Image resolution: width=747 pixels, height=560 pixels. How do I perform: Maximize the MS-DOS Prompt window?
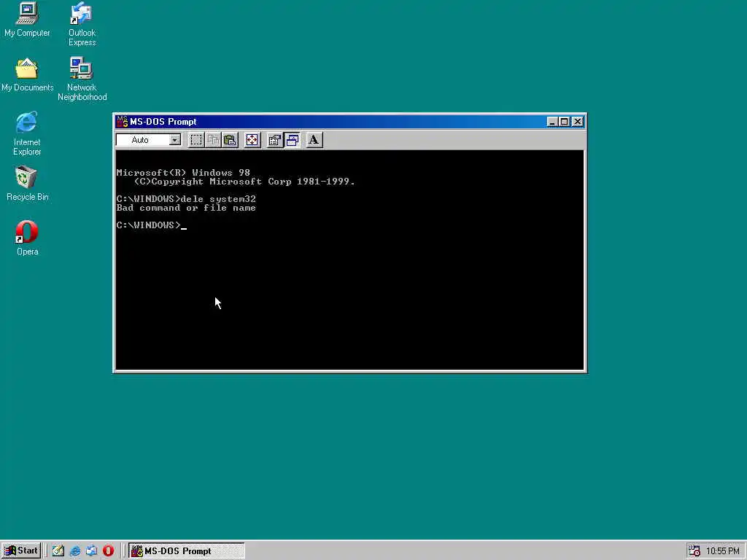564,122
